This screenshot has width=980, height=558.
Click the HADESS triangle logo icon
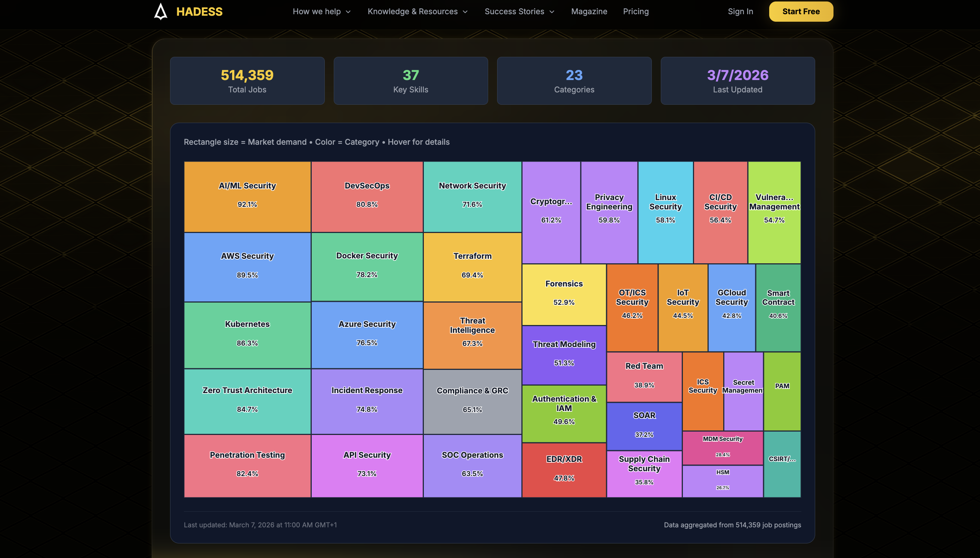coord(160,12)
